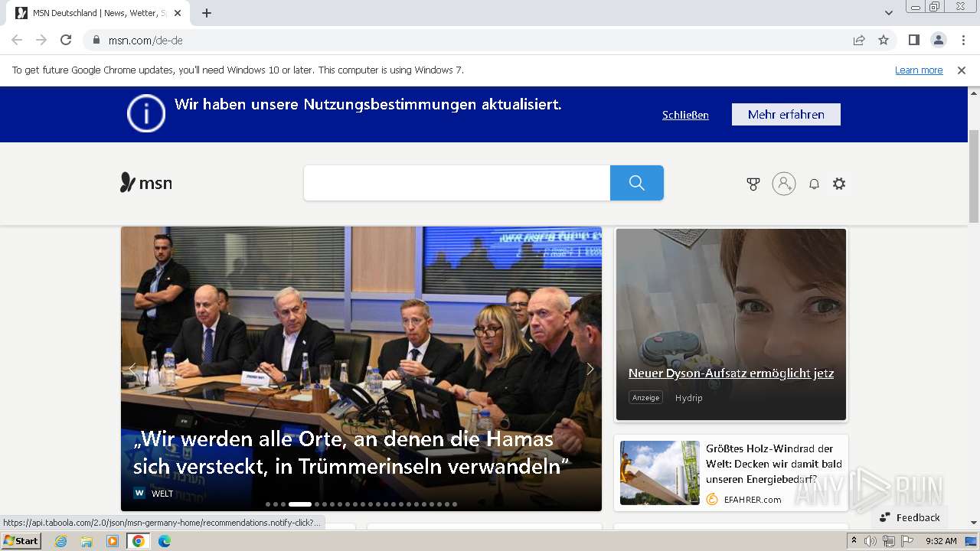Open the Holz-Windrad article thumbnail
This screenshot has width=980, height=551.
point(660,472)
